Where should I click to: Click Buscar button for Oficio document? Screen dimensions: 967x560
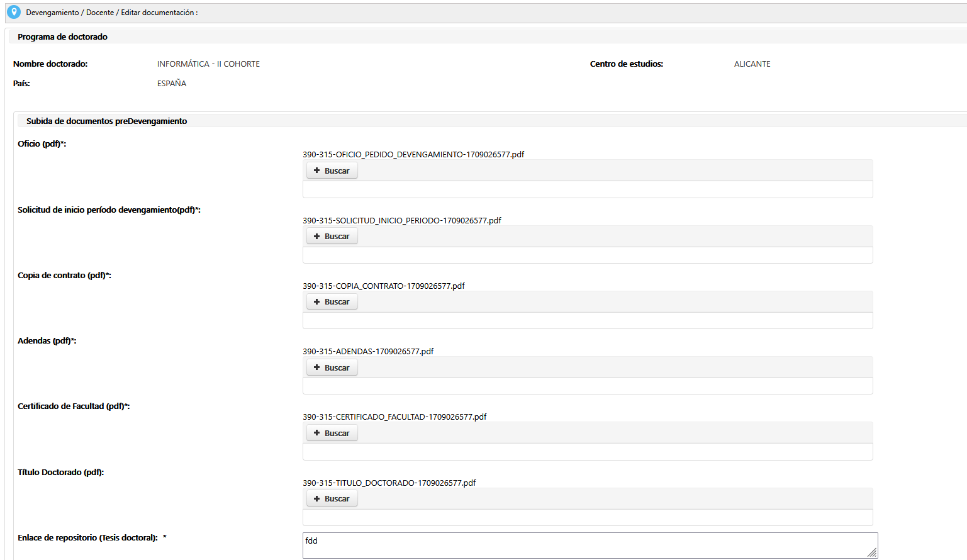pyautogui.click(x=332, y=171)
